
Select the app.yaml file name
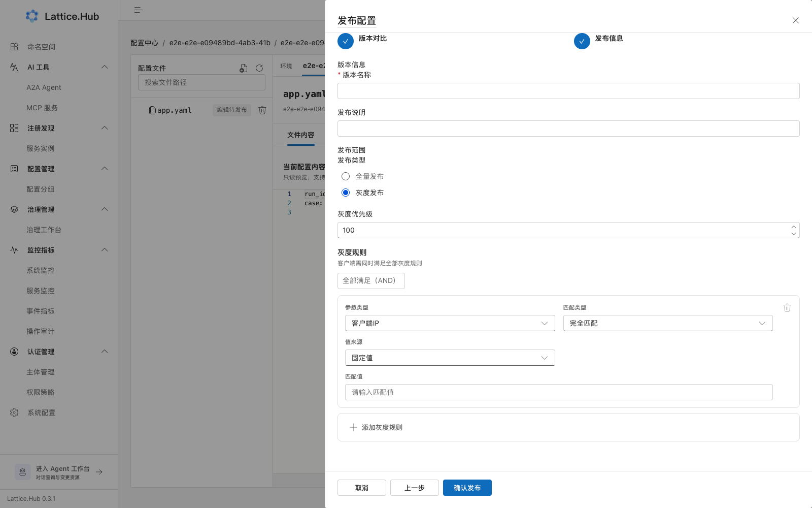(x=175, y=110)
